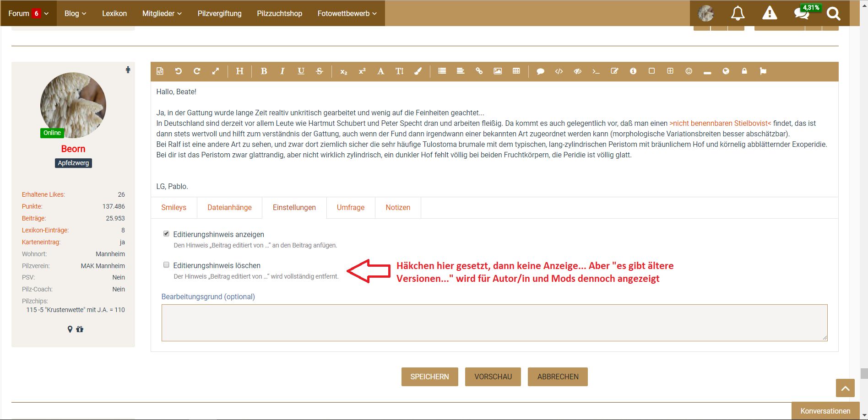This screenshot has height=420, width=868.
Task: Open the search magnifier in the header
Action: click(833, 13)
